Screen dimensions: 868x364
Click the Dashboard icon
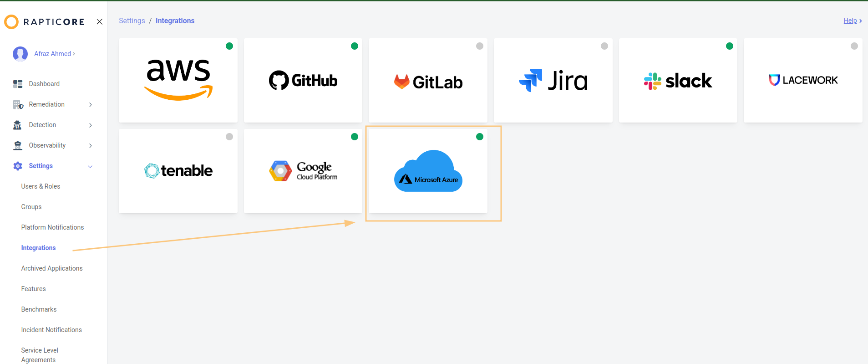tap(18, 84)
